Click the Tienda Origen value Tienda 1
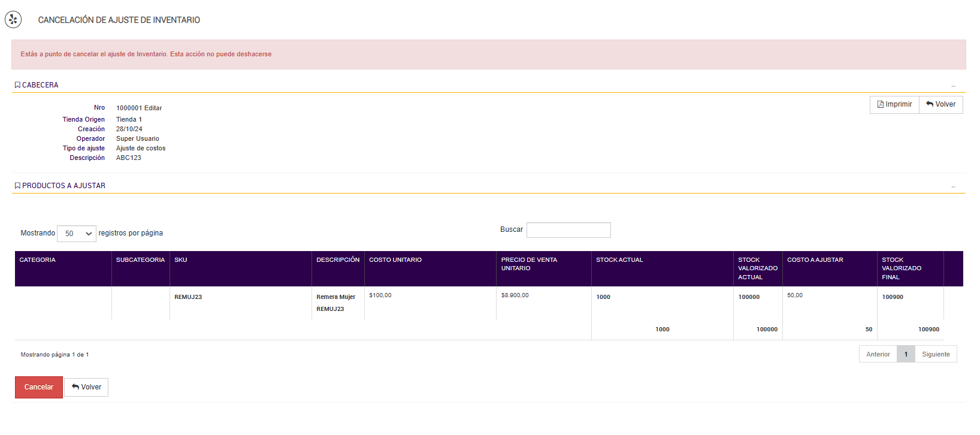This screenshot has height=435, width=980. pyautogui.click(x=129, y=120)
